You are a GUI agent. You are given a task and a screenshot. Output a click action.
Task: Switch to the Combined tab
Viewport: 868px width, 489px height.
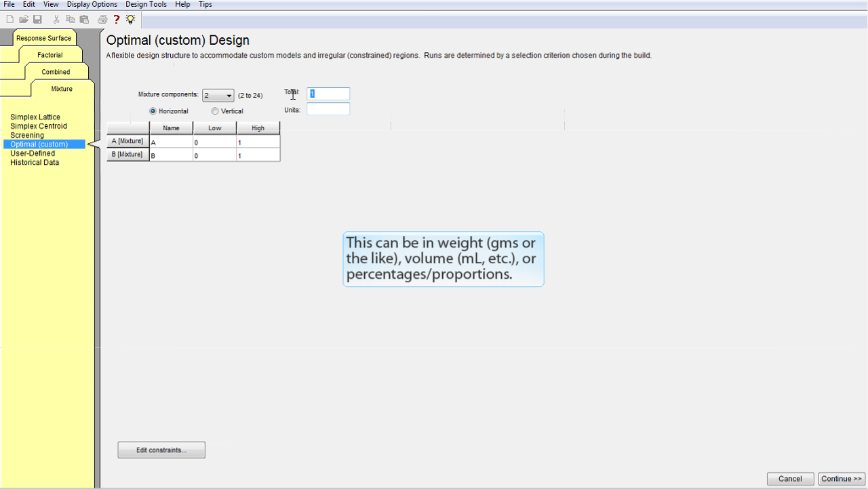click(x=56, y=72)
